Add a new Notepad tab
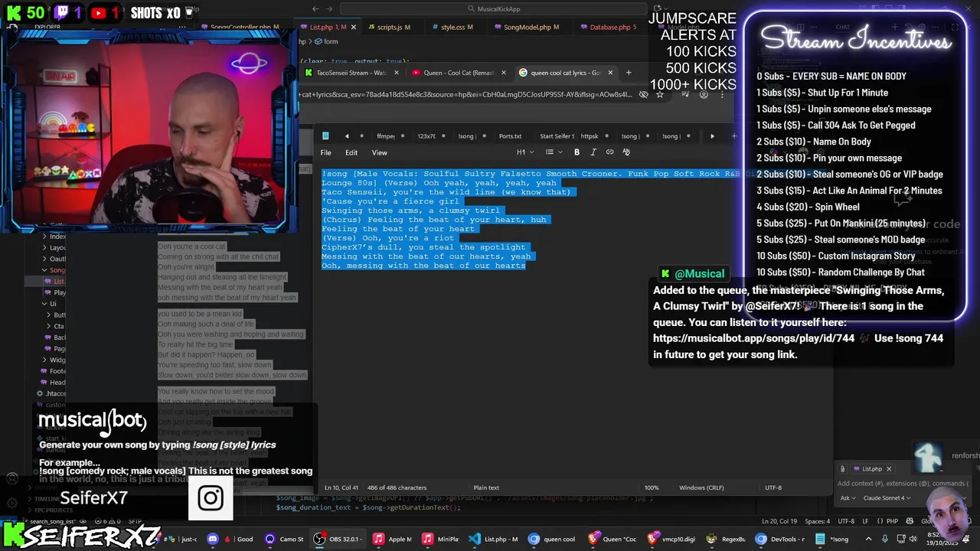The width and height of the screenshot is (980, 551). point(733,136)
